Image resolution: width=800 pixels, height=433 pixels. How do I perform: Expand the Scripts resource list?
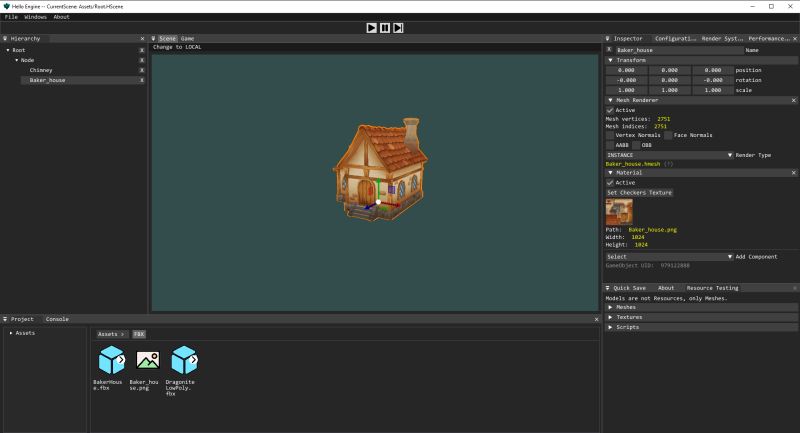point(701,327)
